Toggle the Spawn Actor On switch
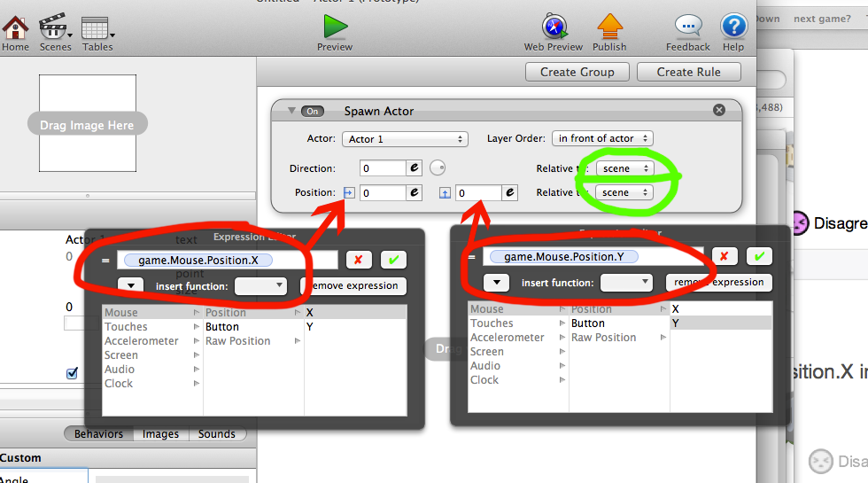Image resolution: width=868 pixels, height=483 pixels. [312, 111]
